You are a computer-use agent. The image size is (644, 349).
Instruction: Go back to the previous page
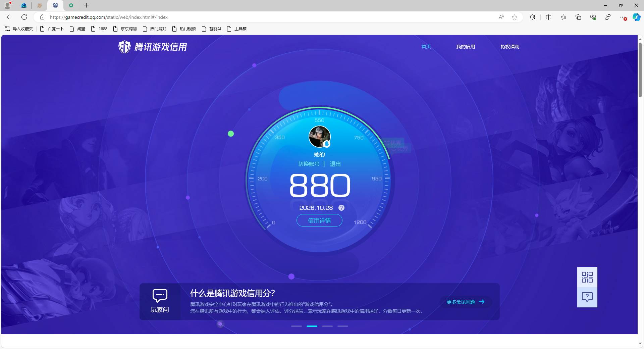(9, 17)
